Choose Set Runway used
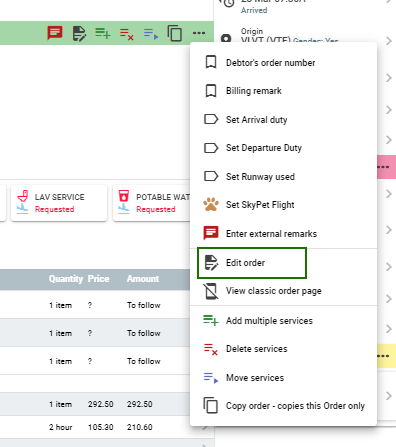The height and width of the screenshot is (447, 396). 283,176
